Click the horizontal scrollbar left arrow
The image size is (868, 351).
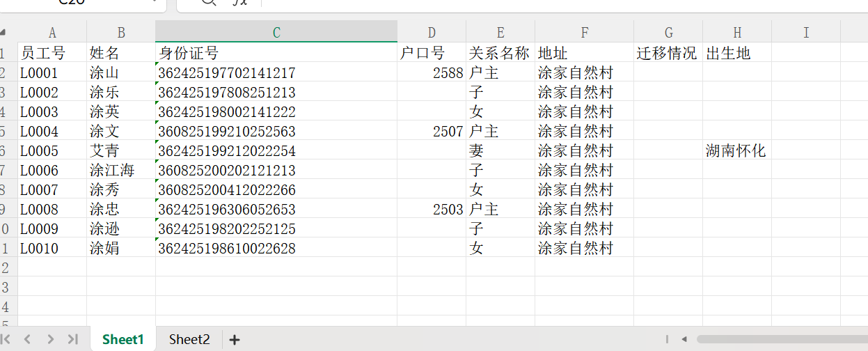coord(684,339)
